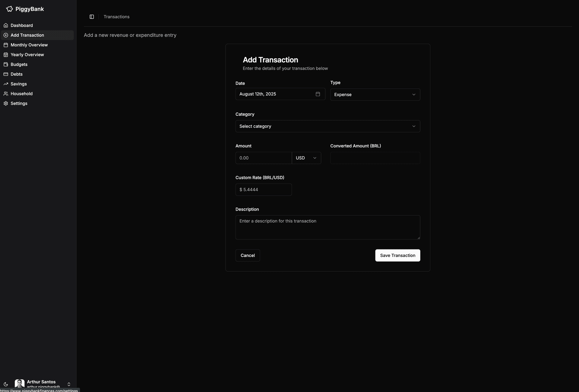Viewport: 579px width, 392px height.
Task: Click the Budgets wallet icon
Action: (x=6, y=64)
